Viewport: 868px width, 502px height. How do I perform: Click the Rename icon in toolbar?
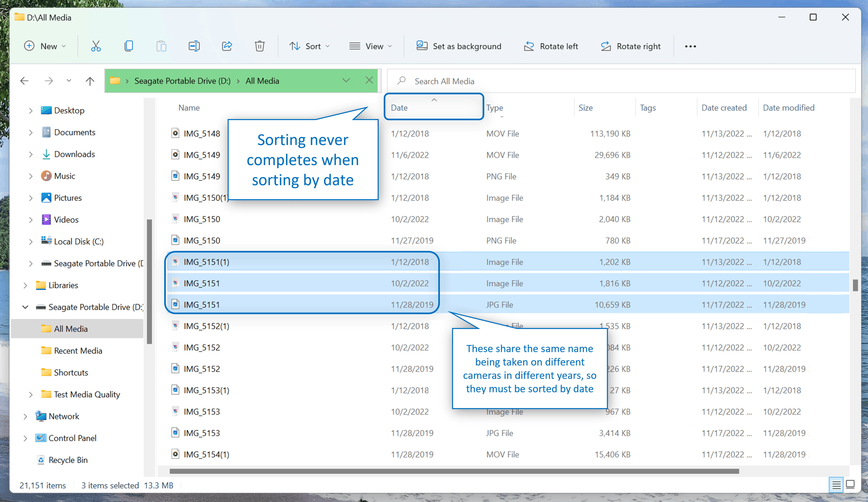tap(194, 46)
